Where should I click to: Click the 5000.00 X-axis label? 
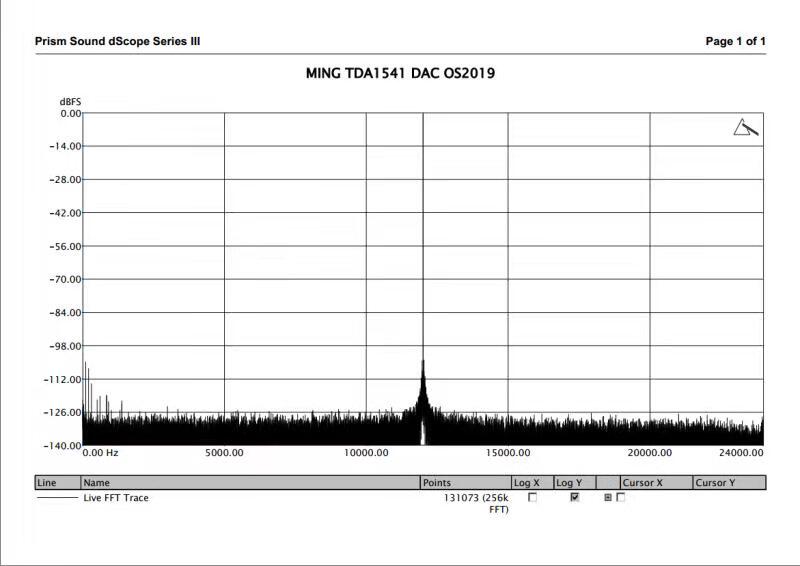pos(224,453)
